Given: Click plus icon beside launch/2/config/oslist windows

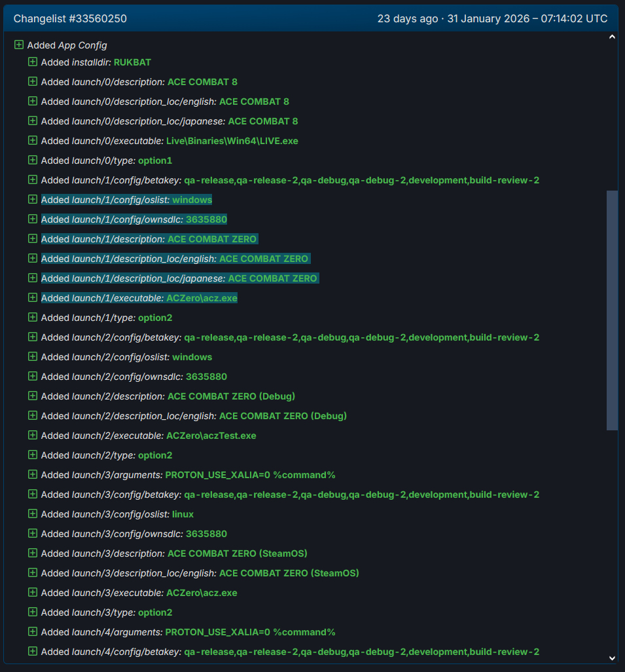Looking at the screenshot, I should pos(33,356).
